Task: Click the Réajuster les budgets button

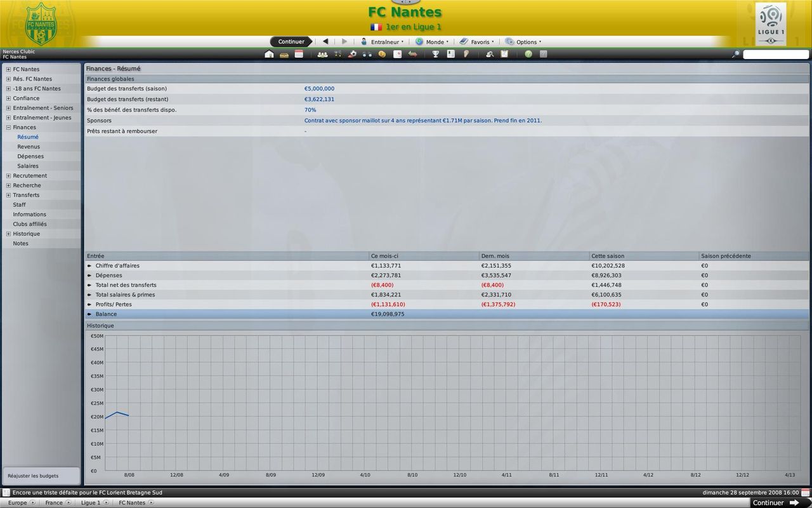Action: (x=33, y=476)
